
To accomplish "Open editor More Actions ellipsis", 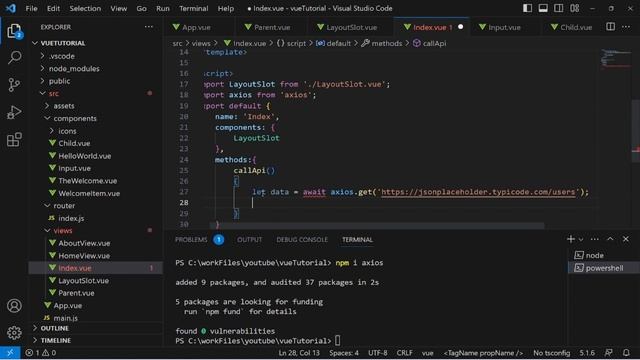I will tap(626, 27).
